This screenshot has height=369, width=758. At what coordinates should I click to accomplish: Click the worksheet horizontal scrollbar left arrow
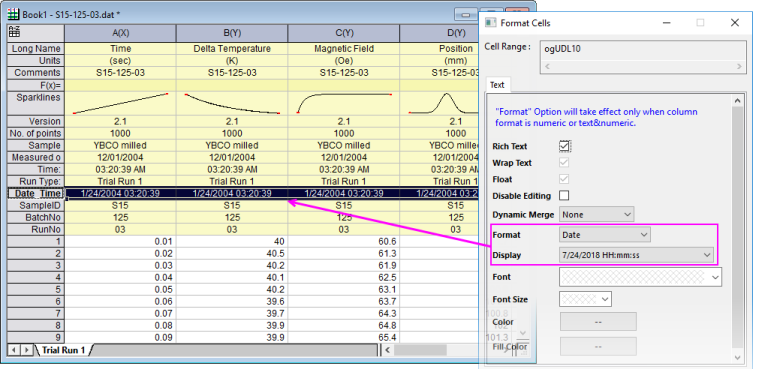pos(387,350)
